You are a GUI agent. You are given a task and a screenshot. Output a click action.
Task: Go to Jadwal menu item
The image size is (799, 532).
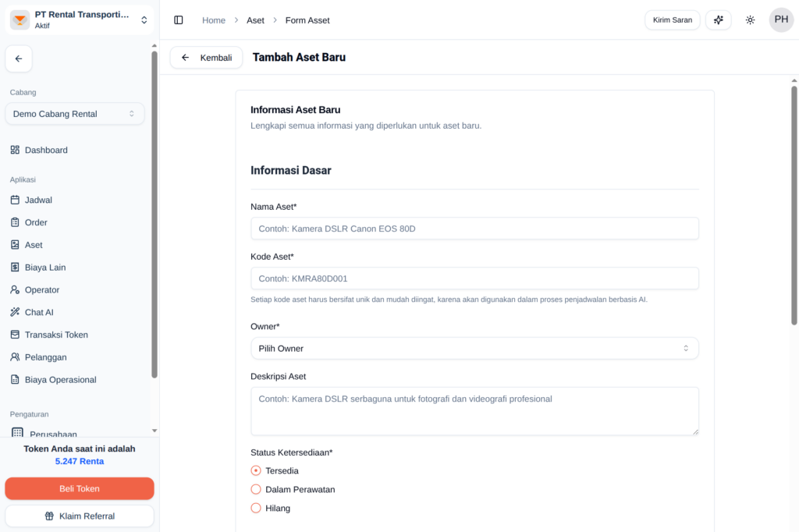pos(38,200)
